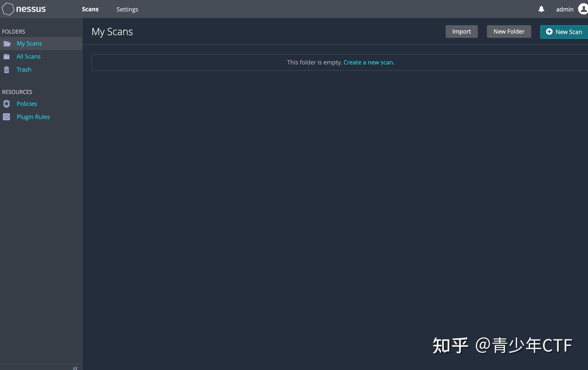The height and width of the screenshot is (370, 588).
Task: Open the Create a new scan link
Action: point(368,62)
